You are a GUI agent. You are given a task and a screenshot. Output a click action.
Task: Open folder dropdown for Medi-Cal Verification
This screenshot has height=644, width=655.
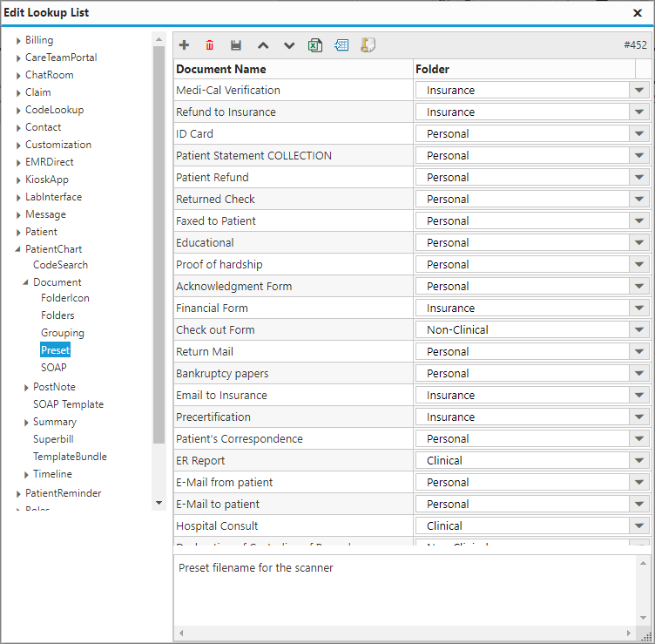coord(638,91)
